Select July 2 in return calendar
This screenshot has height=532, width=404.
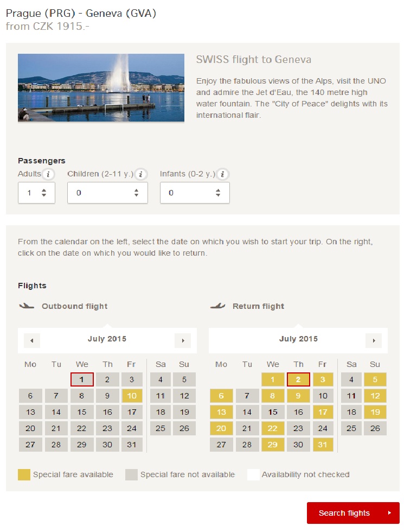(x=298, y=379)
